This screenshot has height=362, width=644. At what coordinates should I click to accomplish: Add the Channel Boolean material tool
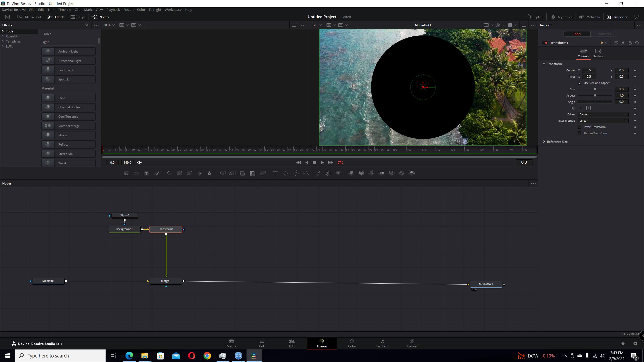(x=68, y=107)
